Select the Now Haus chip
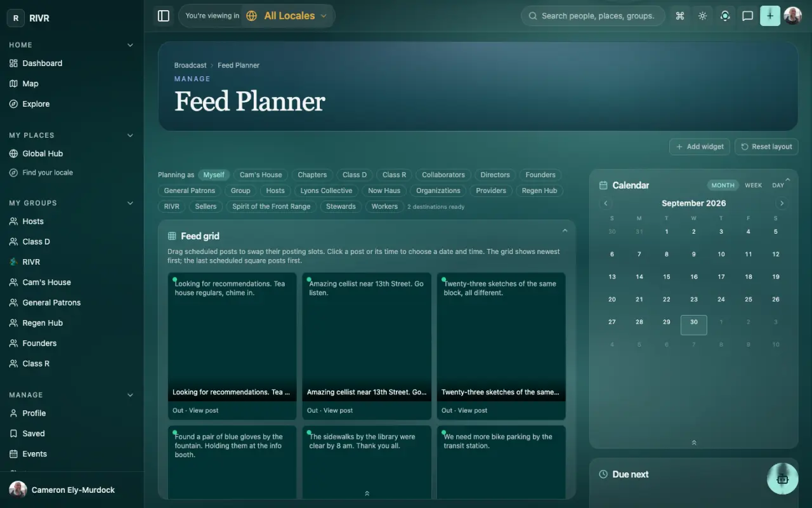The height and width of the screenshot is (508, 812). click(x=384, y=190)
